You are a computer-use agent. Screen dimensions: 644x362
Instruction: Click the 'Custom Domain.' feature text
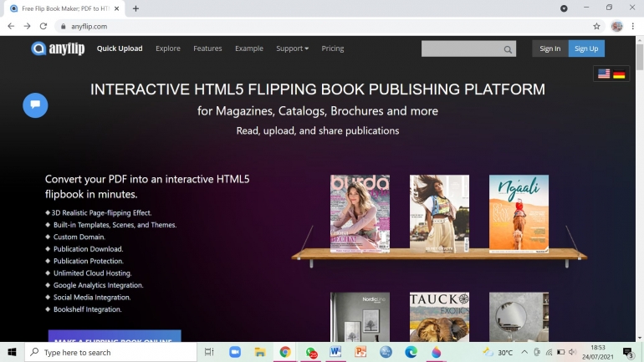[79, 237]
